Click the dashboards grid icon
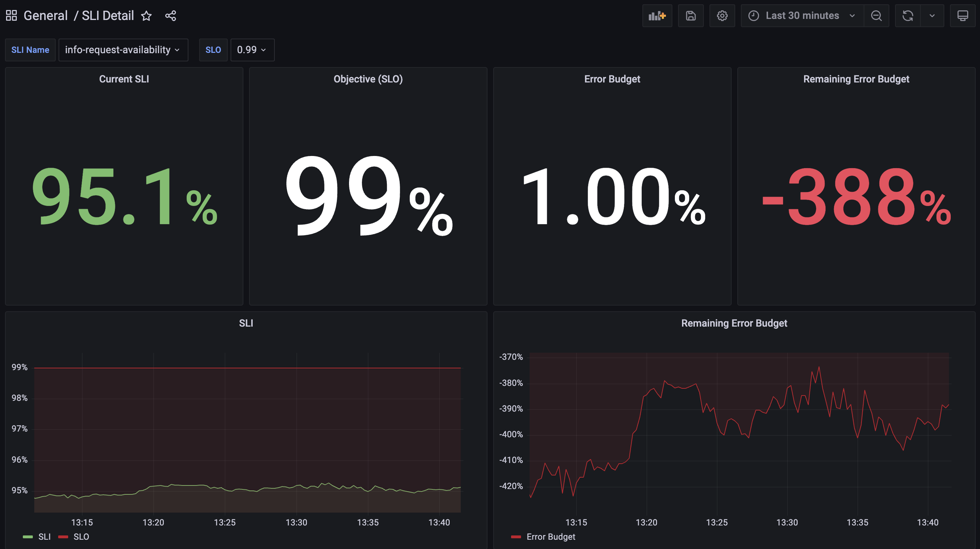The height and width of the screenshot is (549, 980). (11, 16)
